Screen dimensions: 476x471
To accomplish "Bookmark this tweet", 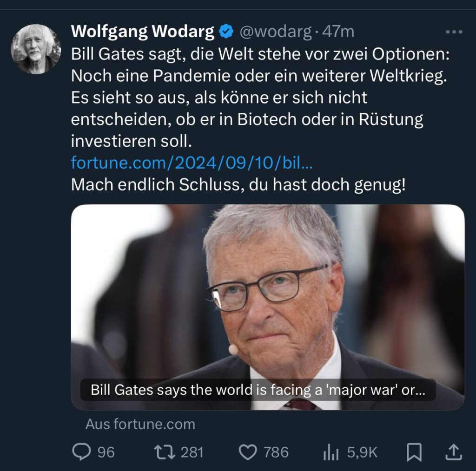I will pyautogui.click(x=414, y=452).
